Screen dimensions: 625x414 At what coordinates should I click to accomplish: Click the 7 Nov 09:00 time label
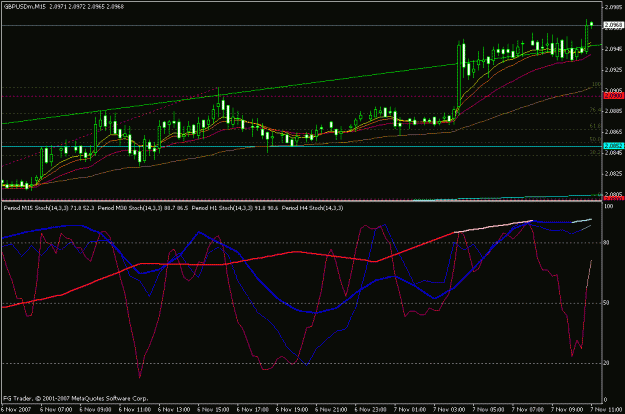click(x=567, y=410)
